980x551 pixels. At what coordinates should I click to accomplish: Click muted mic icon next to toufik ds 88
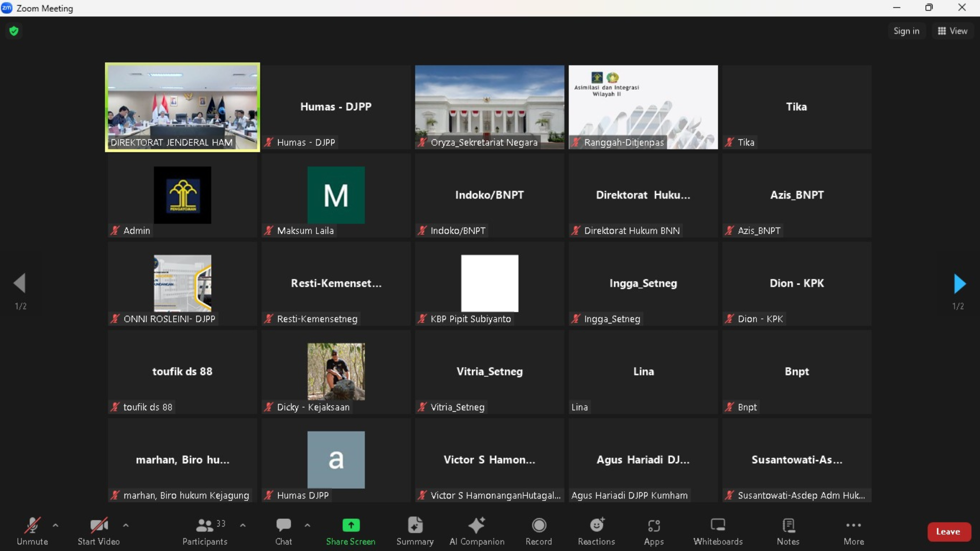[x=115, y=407]
